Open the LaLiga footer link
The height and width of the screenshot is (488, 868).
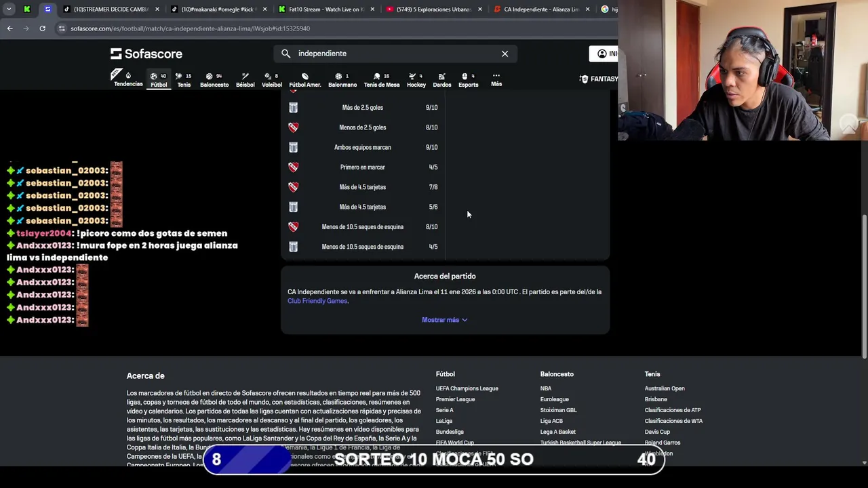click(x=443, y=421)
